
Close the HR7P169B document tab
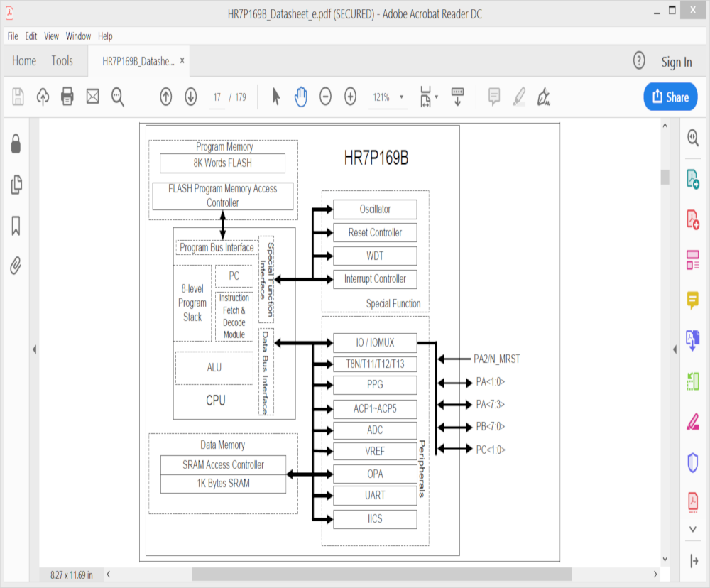pos(182,60)
